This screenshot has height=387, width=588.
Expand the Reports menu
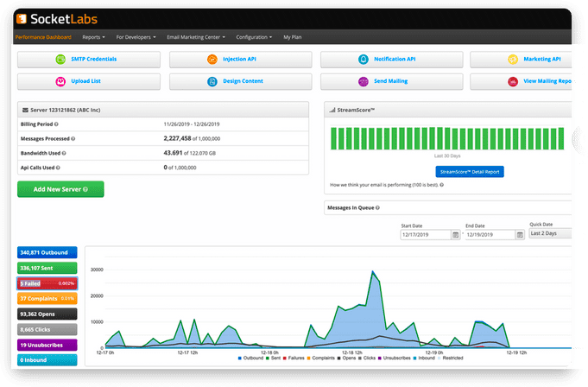coord(94,37)
